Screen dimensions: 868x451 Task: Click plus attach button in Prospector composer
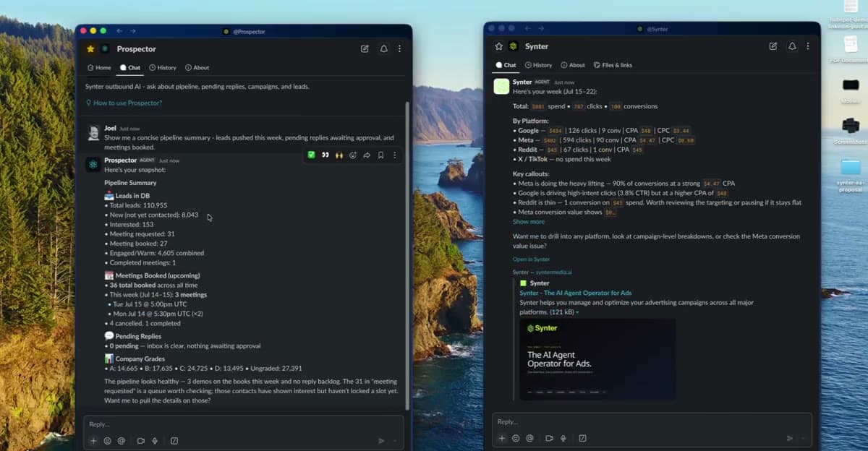click(93, 441)
